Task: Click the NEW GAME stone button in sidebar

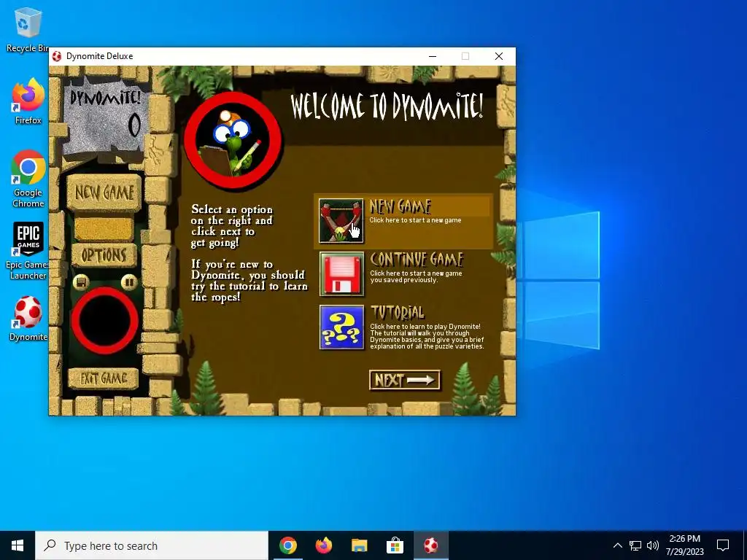Action: click(104, 192)
